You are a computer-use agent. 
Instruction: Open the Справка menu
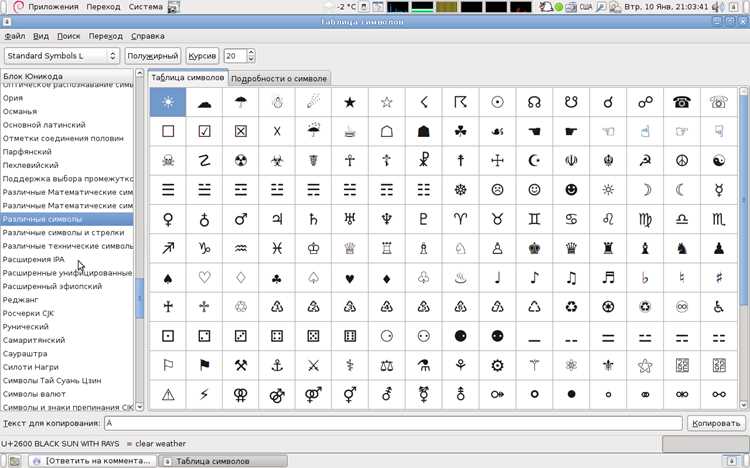147,36
